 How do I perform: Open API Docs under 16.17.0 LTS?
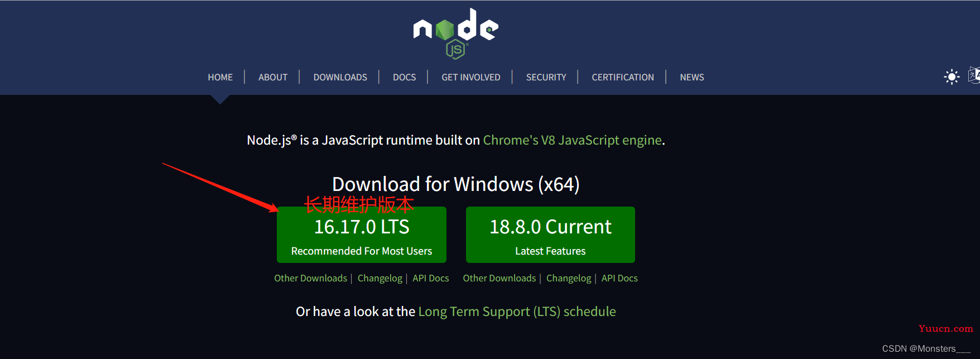click(431, 278)
